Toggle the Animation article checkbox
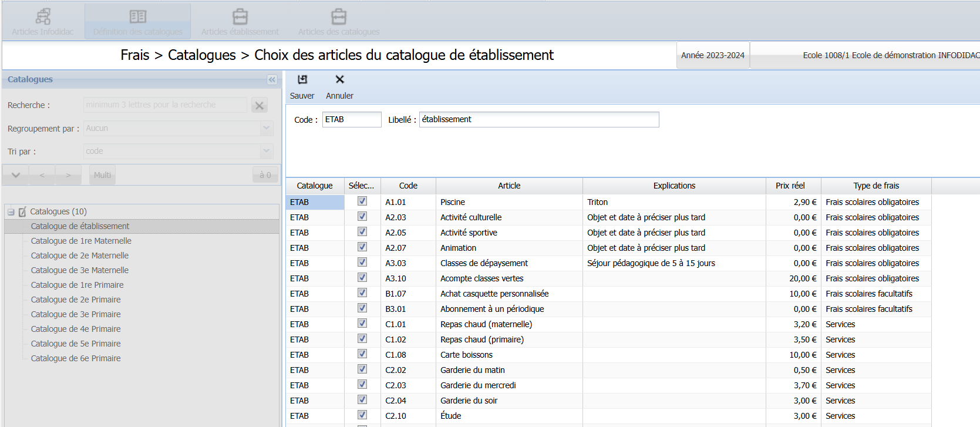This screenshot has width=980, height=427. tap(362, 247)
